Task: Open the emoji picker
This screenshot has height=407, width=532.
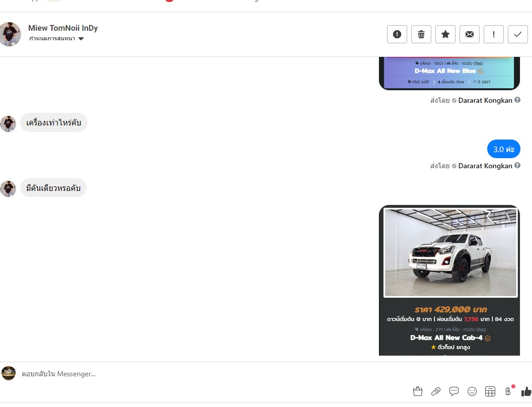Action: pyautogui.click(x=472, y=391)
